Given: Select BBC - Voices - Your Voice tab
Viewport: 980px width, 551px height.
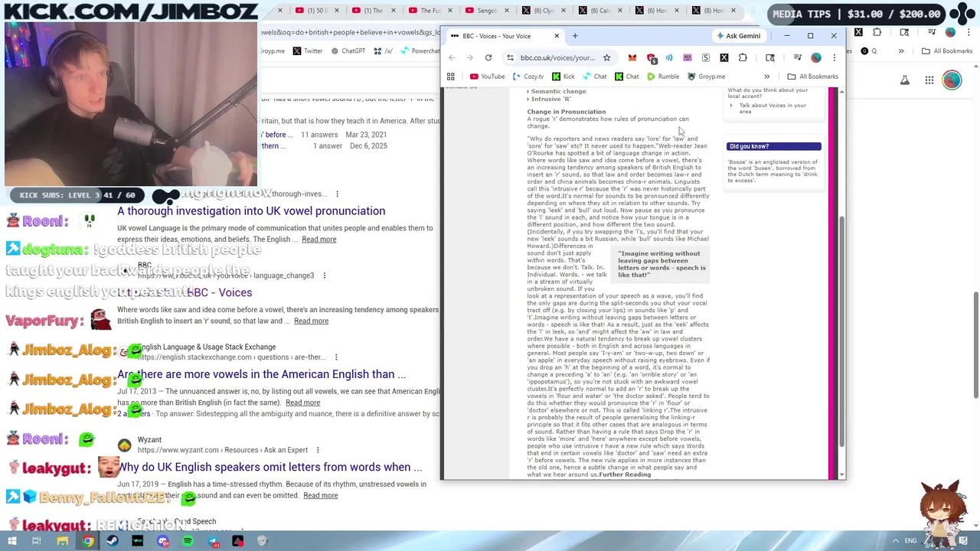Looking at the screenshot, I should [504, 36].
